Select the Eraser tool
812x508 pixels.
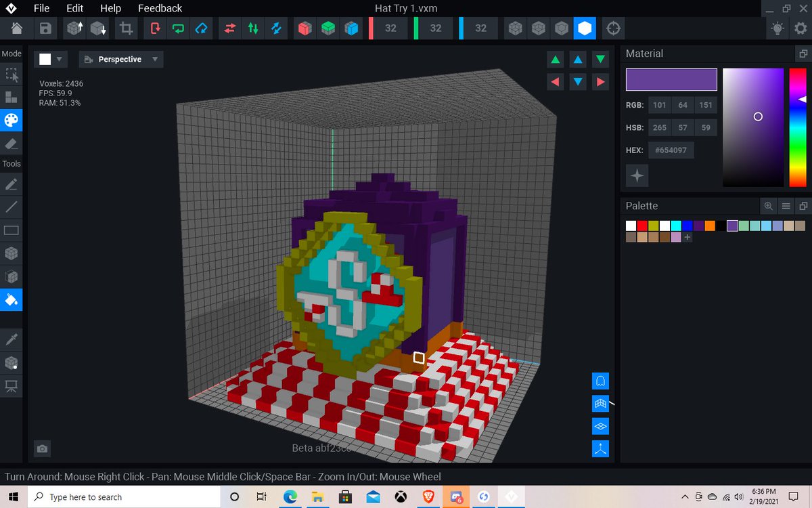point(11,144)
